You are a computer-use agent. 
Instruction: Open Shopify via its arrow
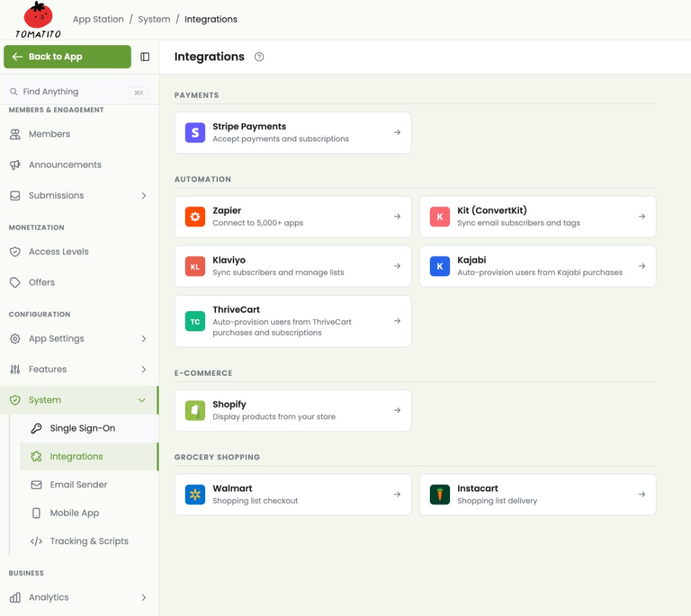click(x=397, y=410)
